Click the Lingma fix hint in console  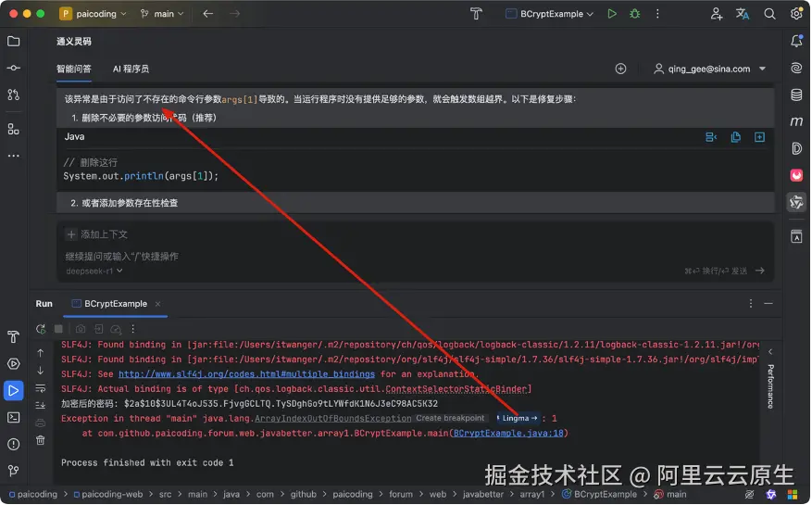517,419
